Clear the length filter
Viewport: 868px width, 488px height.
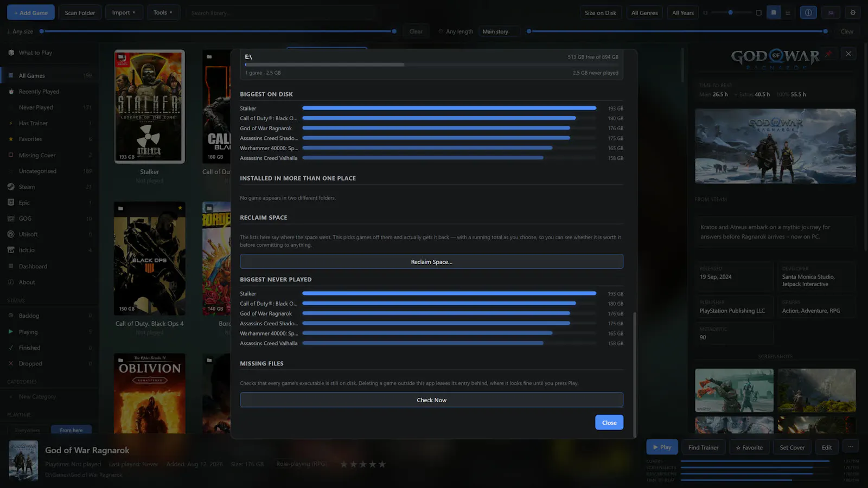pos(847,31)
